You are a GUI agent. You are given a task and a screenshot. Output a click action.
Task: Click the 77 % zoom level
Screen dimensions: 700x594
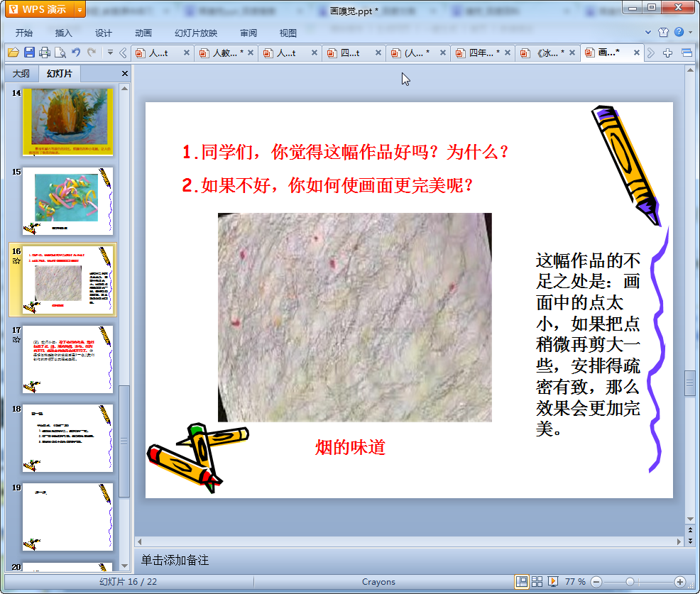tap(575, 581)
